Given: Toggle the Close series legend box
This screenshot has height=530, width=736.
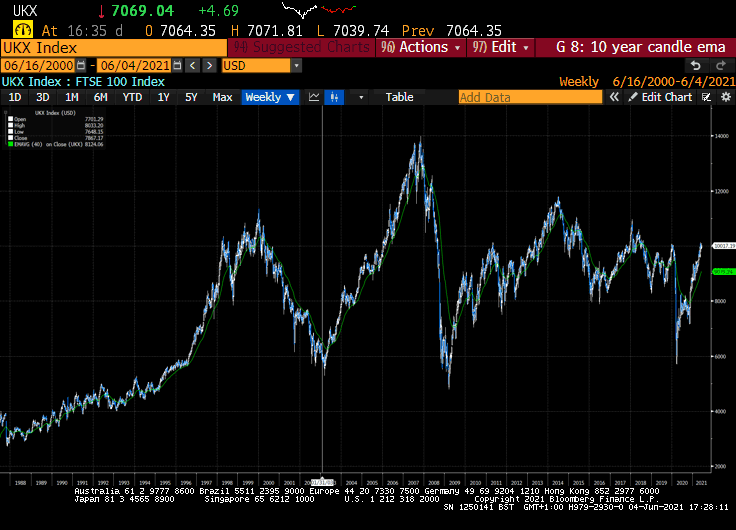Looking at the screenshot, I should coord(11,138).
